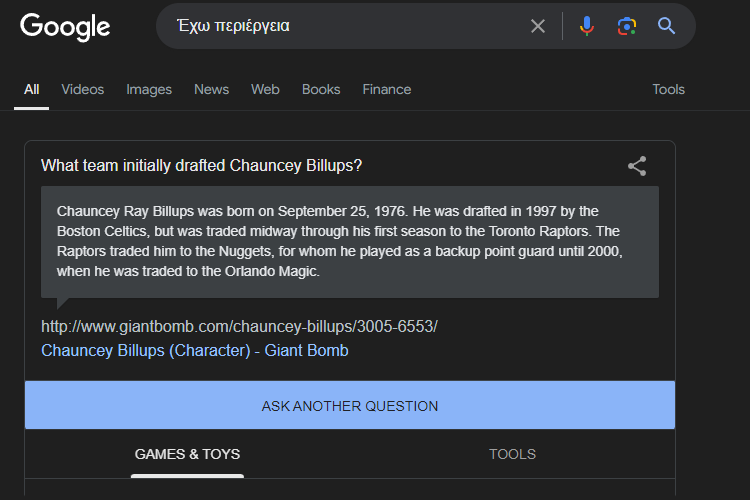This screenshot has height=500, width=750.
Task: Select the Games & Toys tab
Action: click(187, 454)
